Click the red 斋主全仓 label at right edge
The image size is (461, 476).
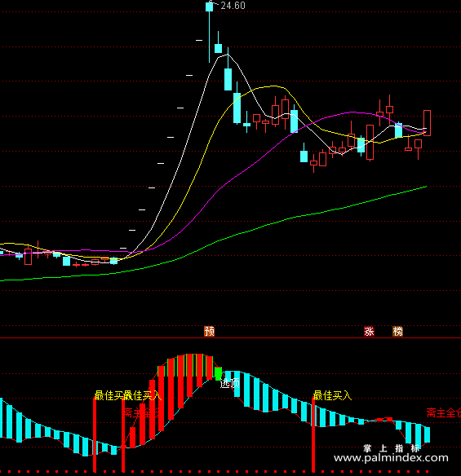(x=444, y=413)
